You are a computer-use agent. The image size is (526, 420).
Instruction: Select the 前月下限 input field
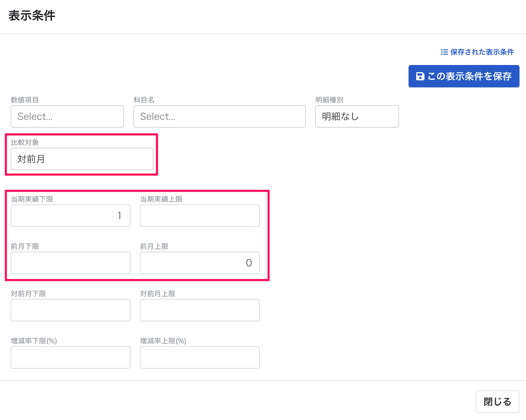pyautogui.click(x=70, y=263)
